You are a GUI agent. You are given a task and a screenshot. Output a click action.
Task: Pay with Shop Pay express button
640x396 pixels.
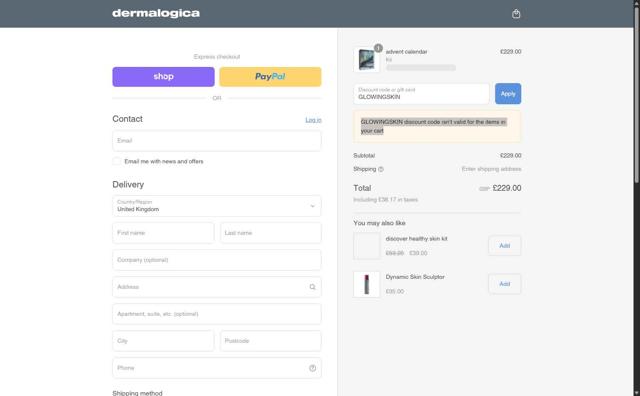163,77
